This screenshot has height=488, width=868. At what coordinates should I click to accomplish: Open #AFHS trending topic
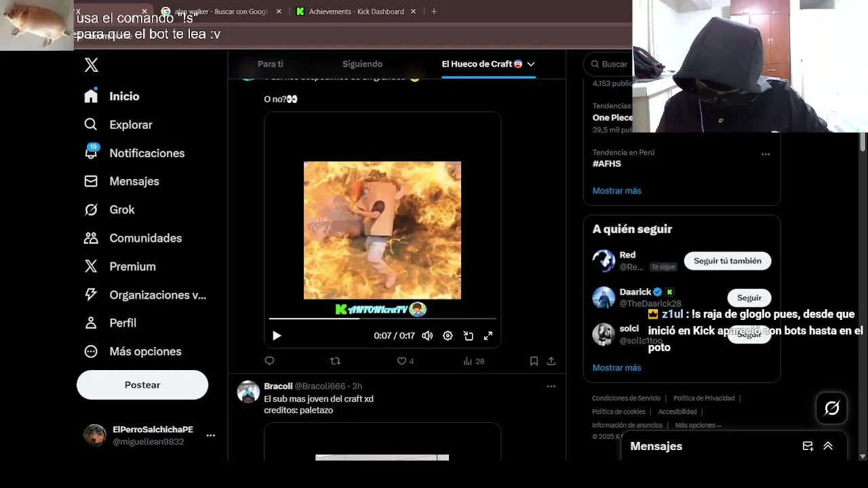coord(607,163)
